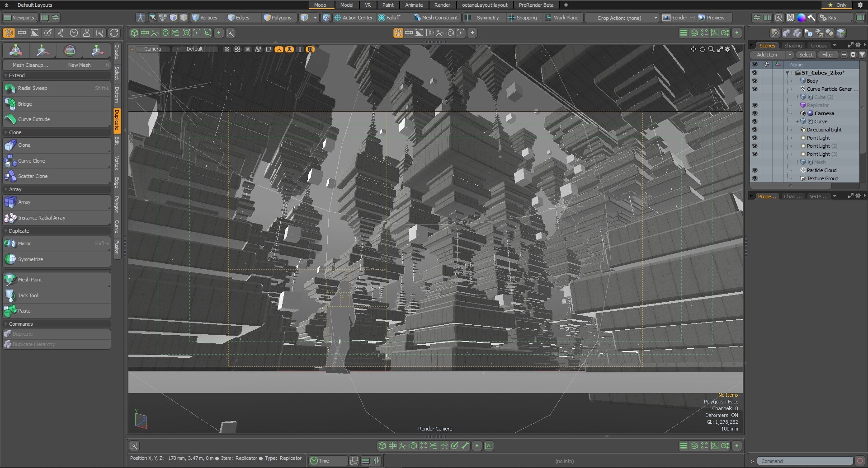The image size is (868, 468).
Task: Add a new layout tab with plus
Action: click(x=566, y=5)
